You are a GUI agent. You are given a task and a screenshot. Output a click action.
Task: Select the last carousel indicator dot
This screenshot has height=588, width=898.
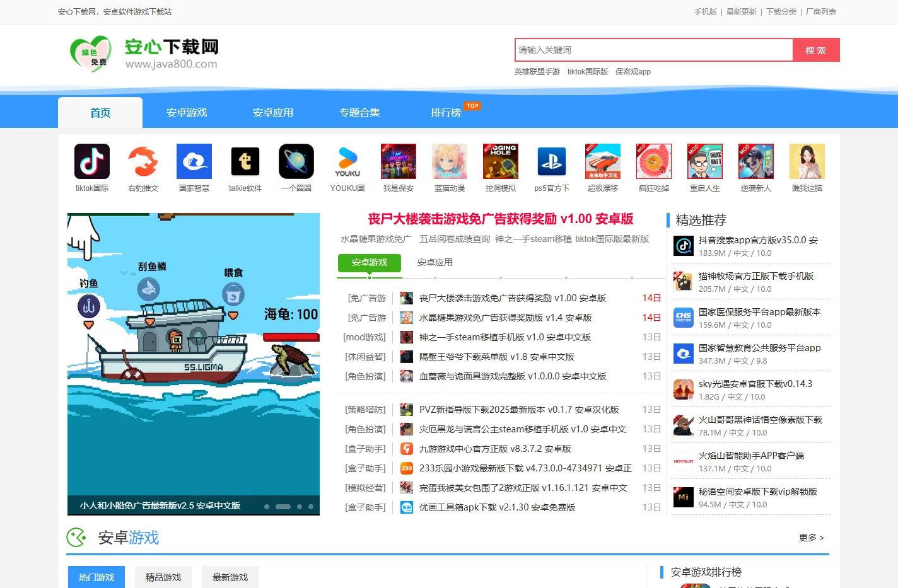coord(311,507)
